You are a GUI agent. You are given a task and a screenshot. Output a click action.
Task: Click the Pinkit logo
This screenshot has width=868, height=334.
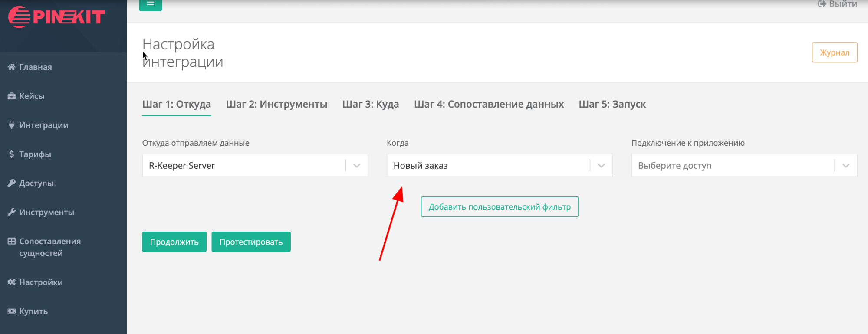56,17
